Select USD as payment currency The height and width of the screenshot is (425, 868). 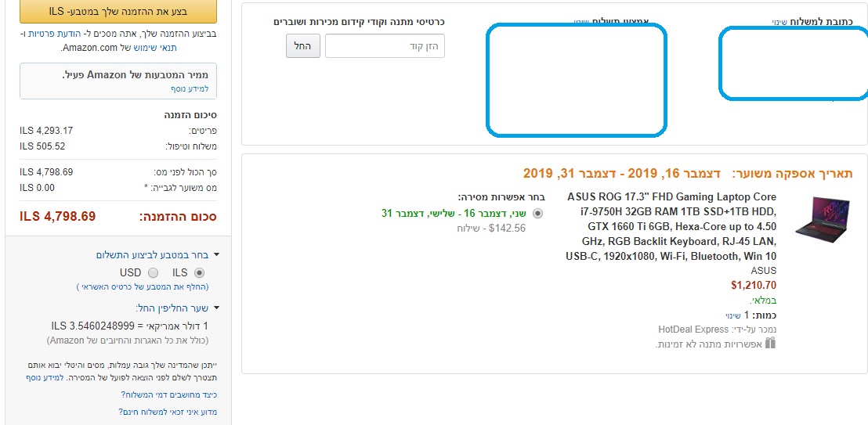pyautogui.click(x=153, y=272)
